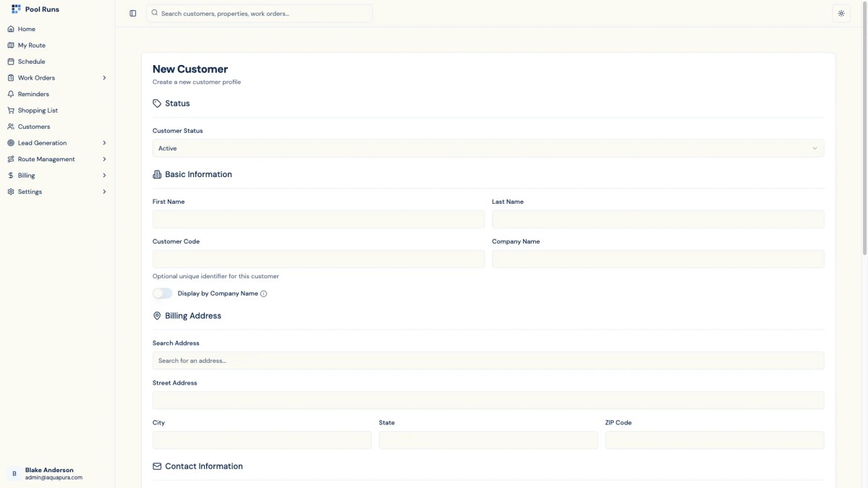
Task: Click the search magnifier icon
Action: coord(155,13)
